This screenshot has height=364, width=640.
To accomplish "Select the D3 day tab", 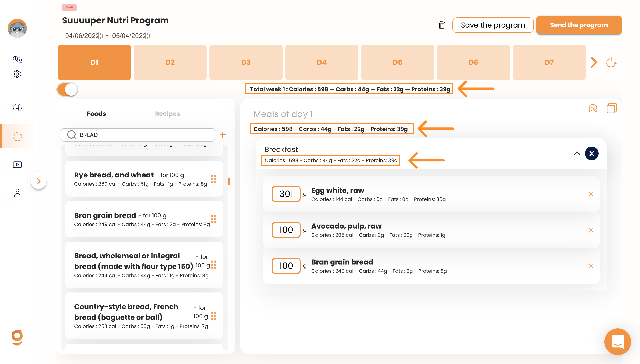I will [x=246, y=63].
